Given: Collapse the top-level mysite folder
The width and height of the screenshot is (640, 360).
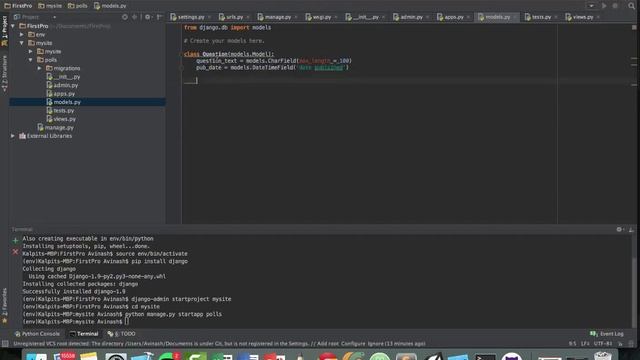Looking at the screenshot, I should (x=22, y=43).
